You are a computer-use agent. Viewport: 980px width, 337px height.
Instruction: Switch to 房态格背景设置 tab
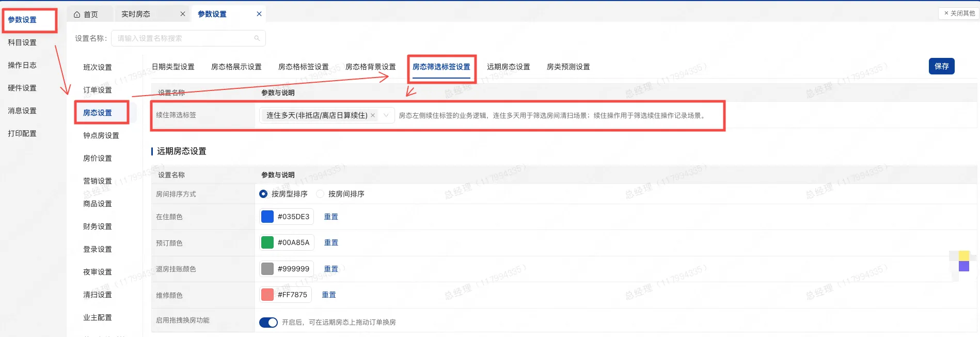(x=371, y=67)
